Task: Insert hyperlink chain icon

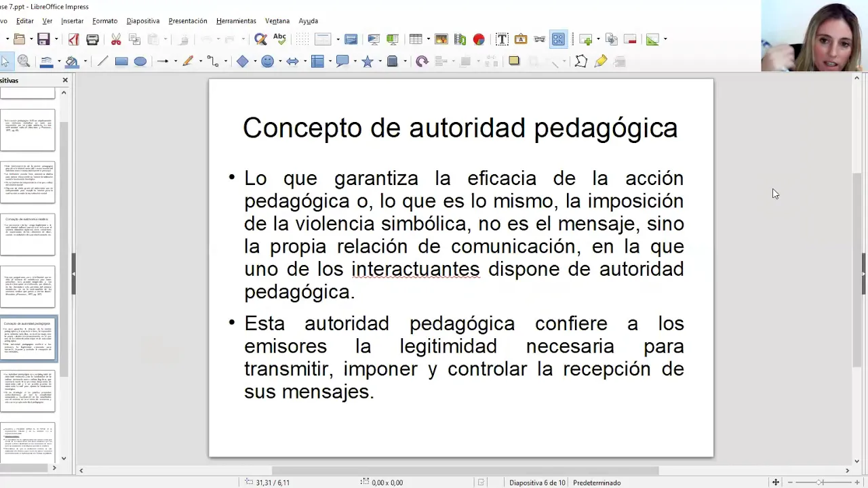Action: click(540, 39)
